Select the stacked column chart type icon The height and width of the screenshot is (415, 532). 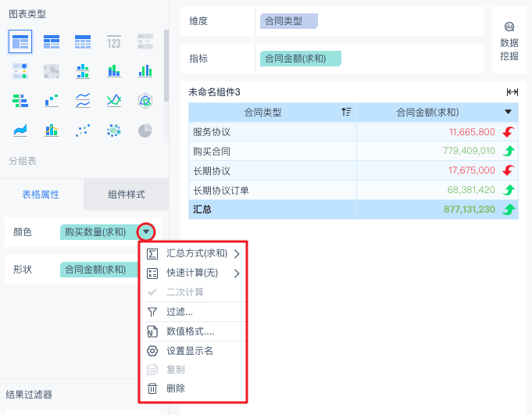[x=114, y=71]
